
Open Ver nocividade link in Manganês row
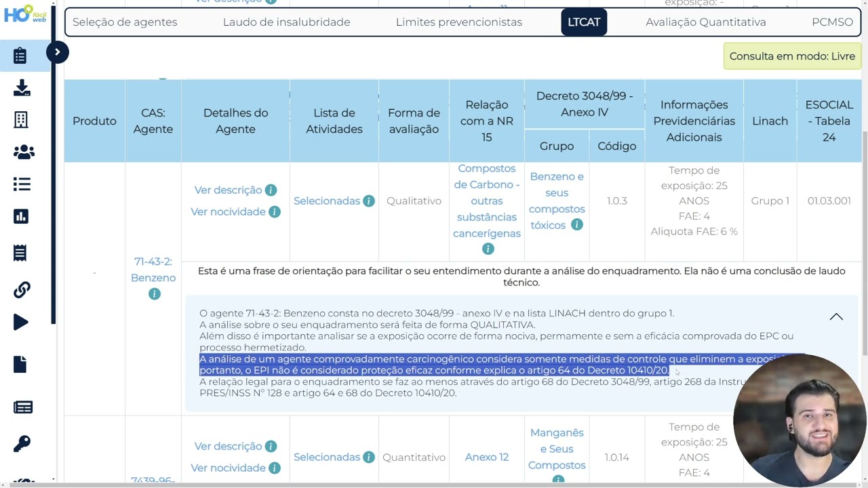click(228, 468)
